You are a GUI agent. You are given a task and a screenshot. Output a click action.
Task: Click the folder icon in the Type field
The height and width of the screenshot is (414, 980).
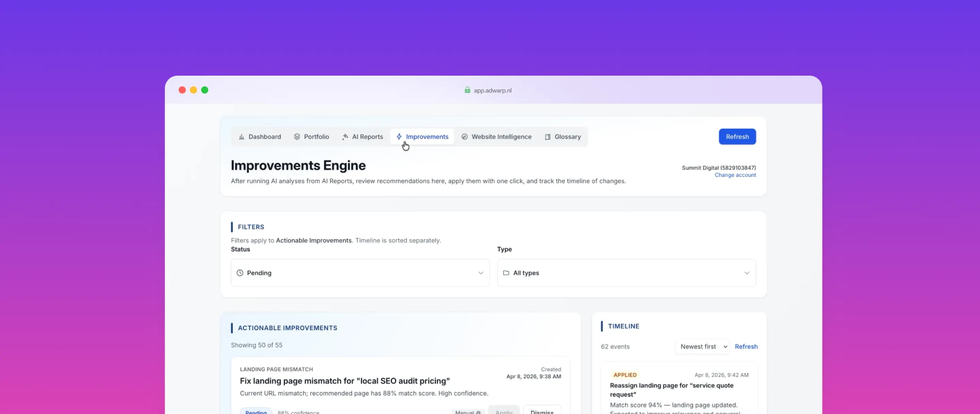click(506, 273)
